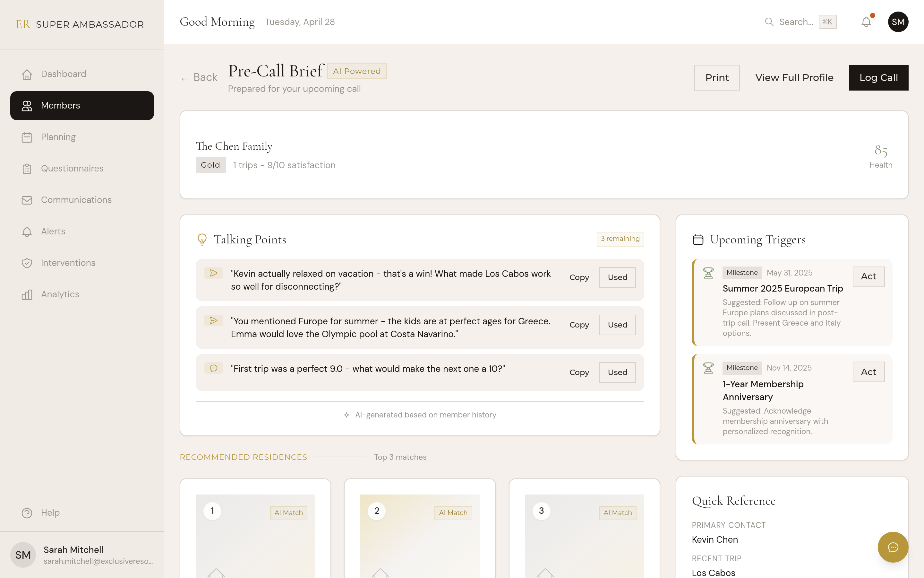The height and width of the screenshot is (578, 924).
Task: Click the AI Match tag on residence 1
Action: pyautogui.click(x=289, y=513)
